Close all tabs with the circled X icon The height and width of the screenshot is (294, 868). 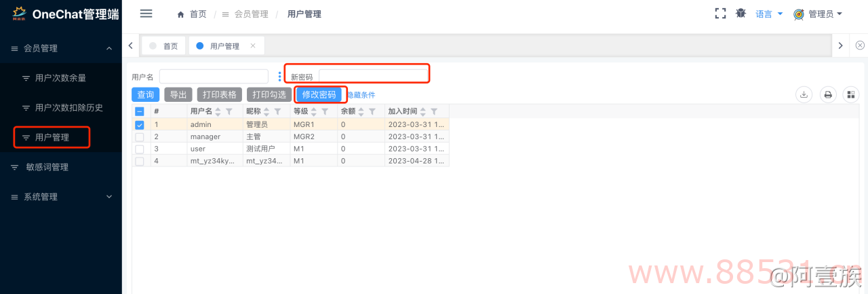tap(860, 45)
